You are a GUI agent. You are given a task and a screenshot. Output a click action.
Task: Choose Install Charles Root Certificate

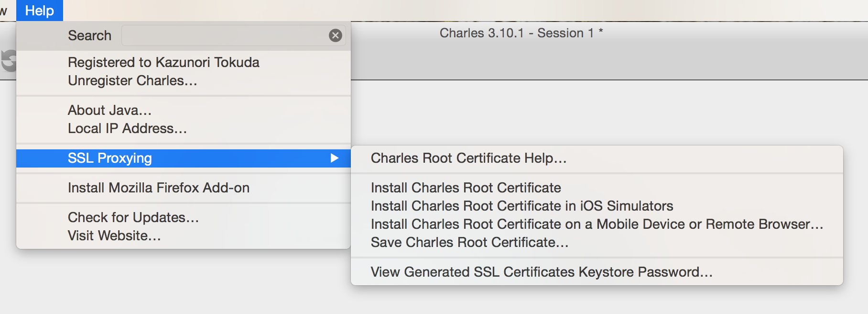(597, 188)
